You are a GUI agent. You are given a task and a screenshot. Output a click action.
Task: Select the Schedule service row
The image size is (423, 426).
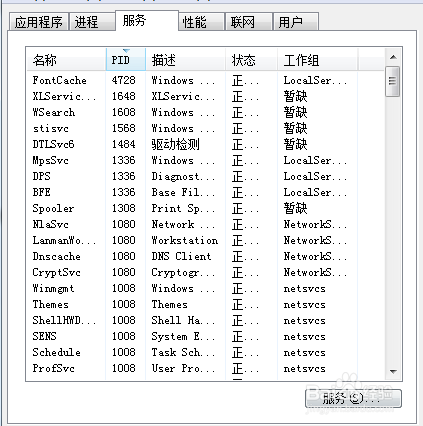[x=205, y=352]
